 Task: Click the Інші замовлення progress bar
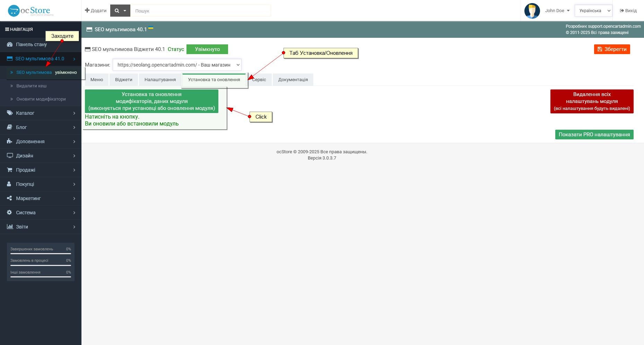(41, 277)
